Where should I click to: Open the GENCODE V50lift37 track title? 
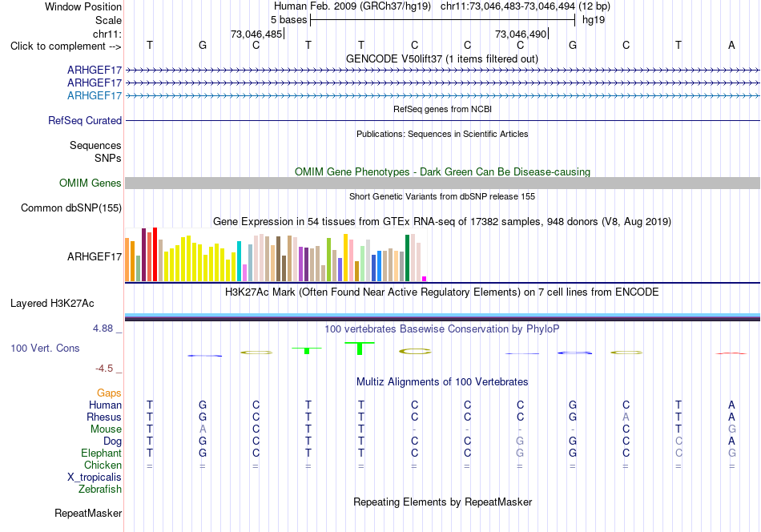pyautogui.click(x=442, y=58)
